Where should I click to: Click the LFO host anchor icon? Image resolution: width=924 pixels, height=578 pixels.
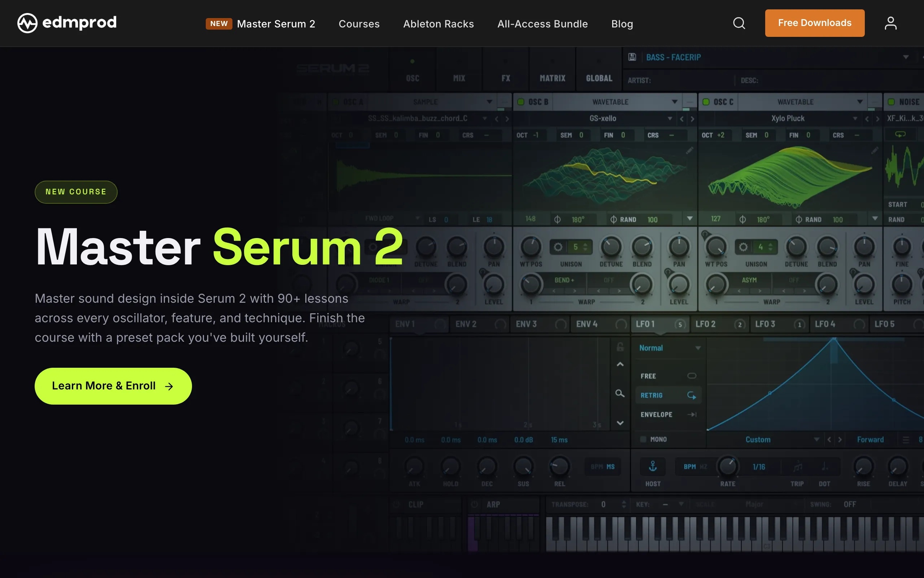[653, 466]
